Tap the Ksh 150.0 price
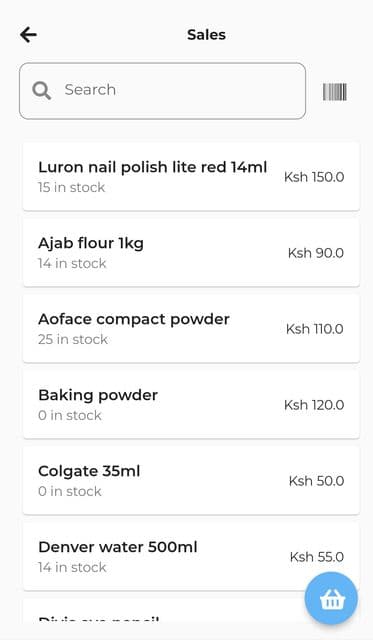Screen dimensions: 373x640 point(314,177)
